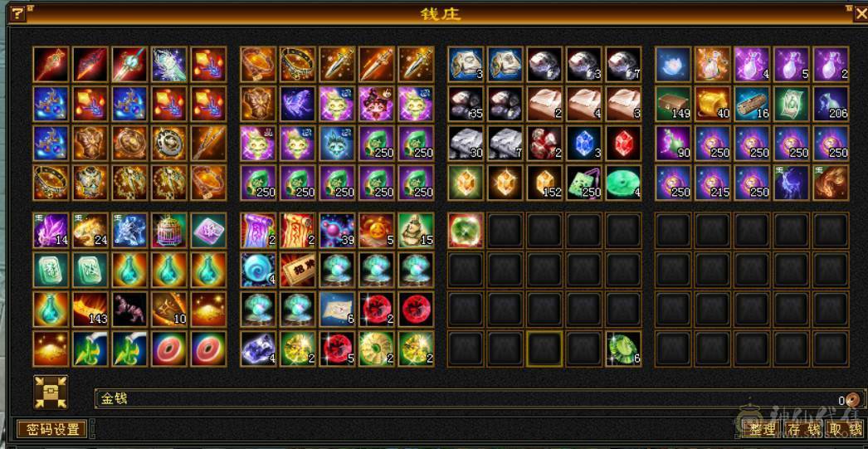This screenshot has width=868, height=449.
Task: Click the gold arrows chest expand icon
Action: tap(51, 392)
